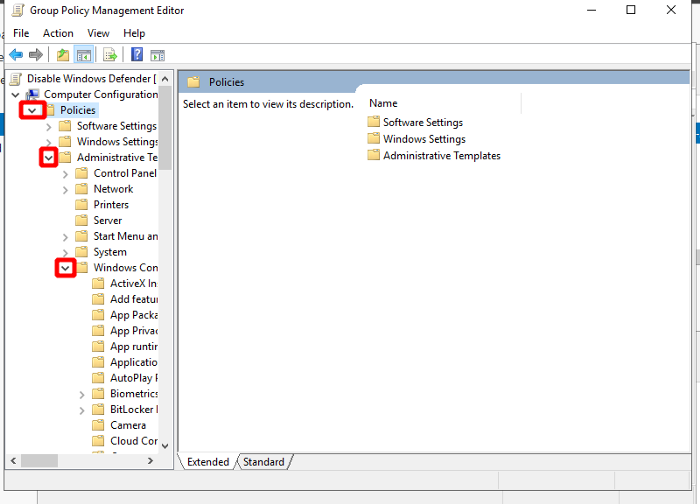Switch to the Extended tab
Image resolution: width=700 pixels, height=504 pixels.
pyautogui.click(x=208, y=462)
